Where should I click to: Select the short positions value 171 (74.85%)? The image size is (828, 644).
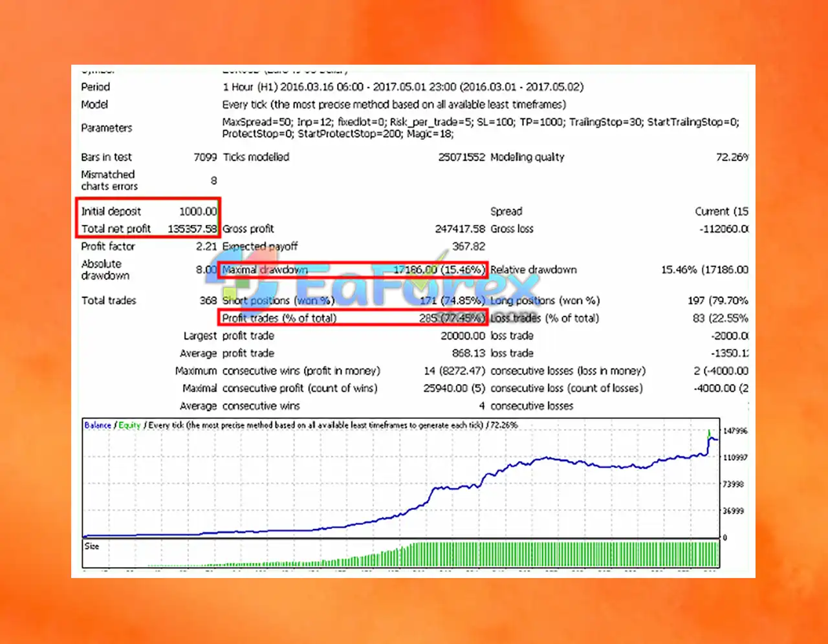[452, 300]
